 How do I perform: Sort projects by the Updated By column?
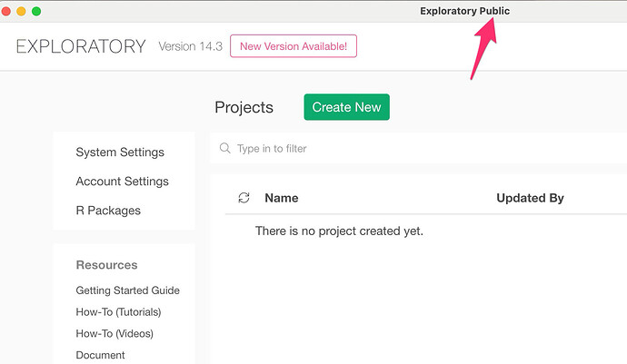530,198
